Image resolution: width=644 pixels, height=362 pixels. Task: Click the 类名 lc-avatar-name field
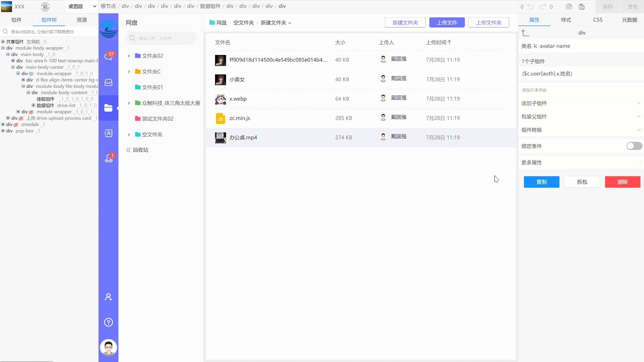click(x=581, y=46)
